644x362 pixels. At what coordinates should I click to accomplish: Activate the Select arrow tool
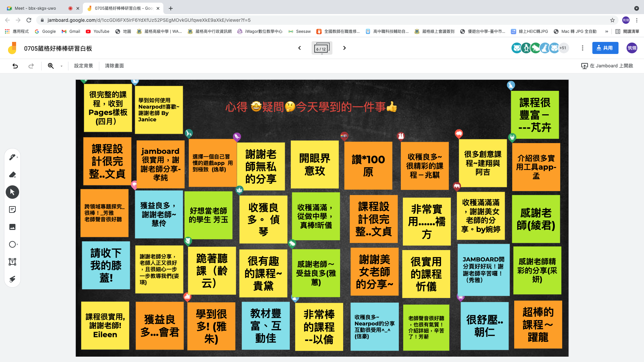coord(12,192)
